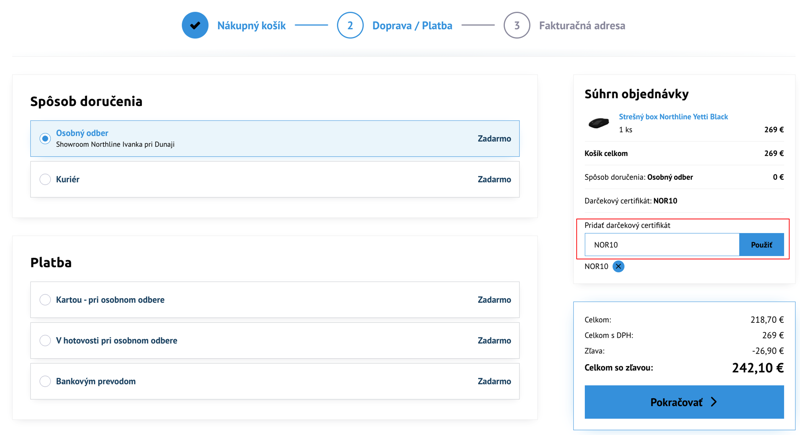Select Kuriér as delivery method
The width and height of the screenshot is (800, 435).
click(x=45, y=180)
